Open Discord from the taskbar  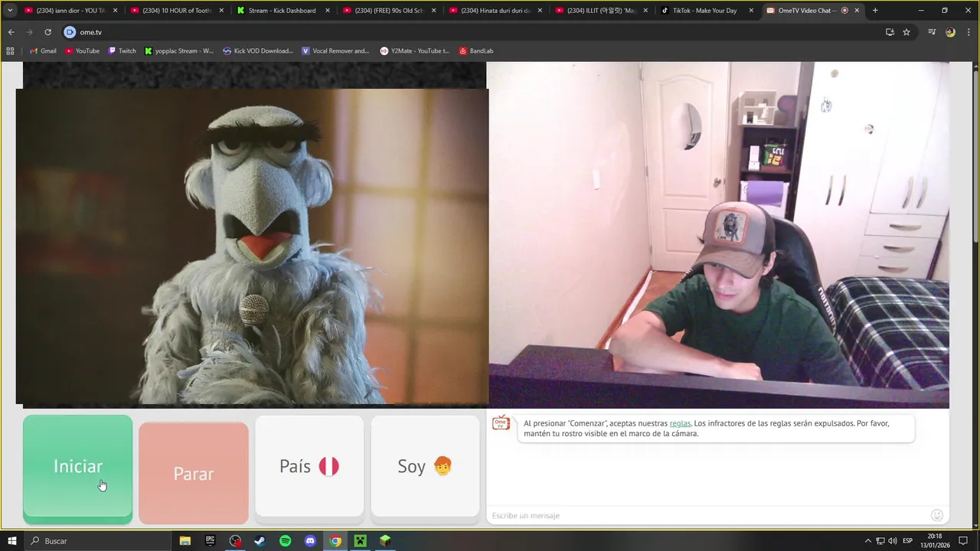[310, 541]
